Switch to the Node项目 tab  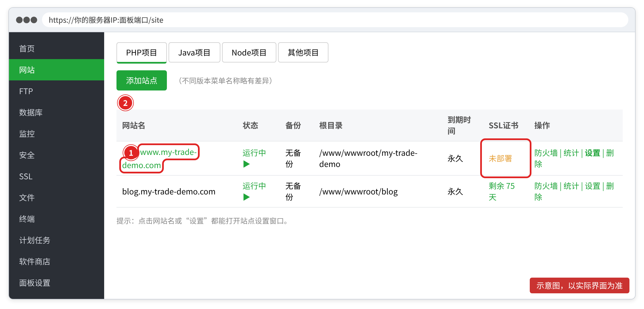[249, 52]
